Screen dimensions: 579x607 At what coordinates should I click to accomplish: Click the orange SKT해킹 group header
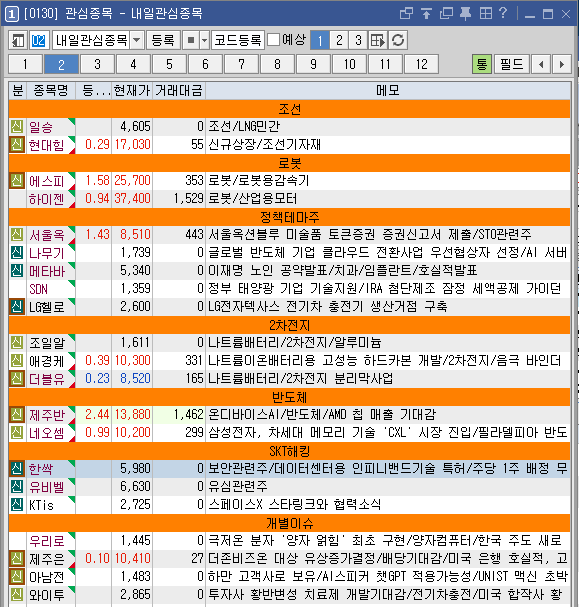tap(289, 451)
